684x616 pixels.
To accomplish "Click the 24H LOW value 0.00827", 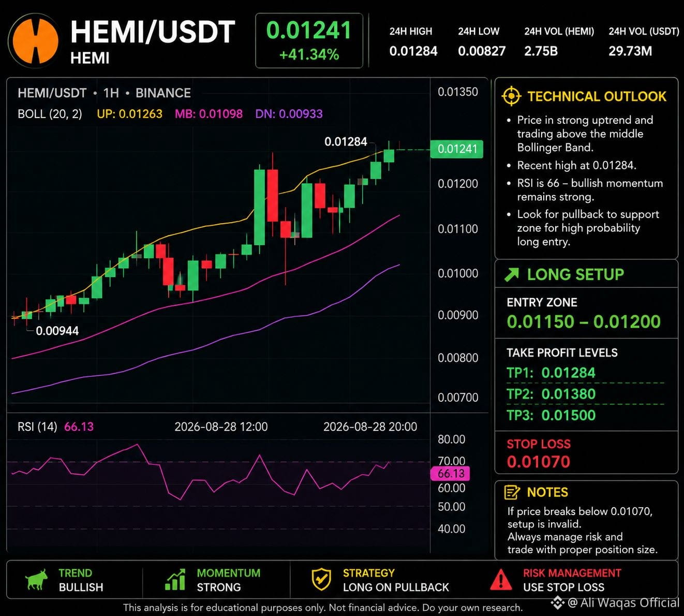I will click(482, 51).
